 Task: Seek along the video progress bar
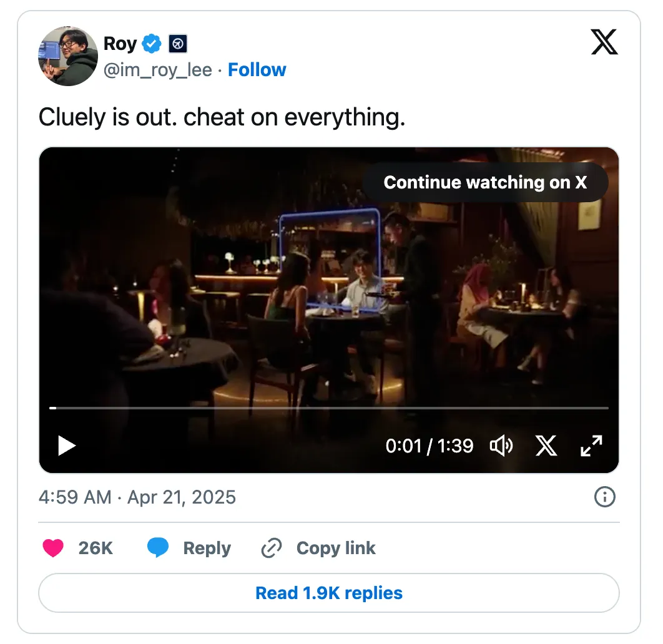coord(328,408)
